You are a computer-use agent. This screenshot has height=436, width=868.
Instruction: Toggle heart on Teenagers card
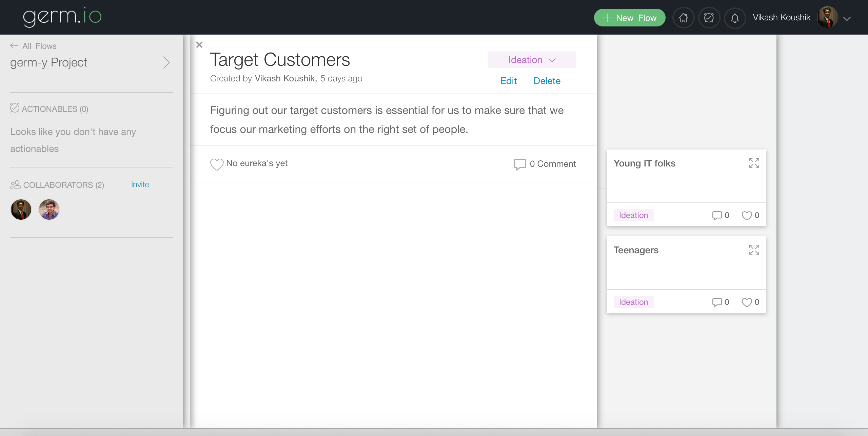747,302
